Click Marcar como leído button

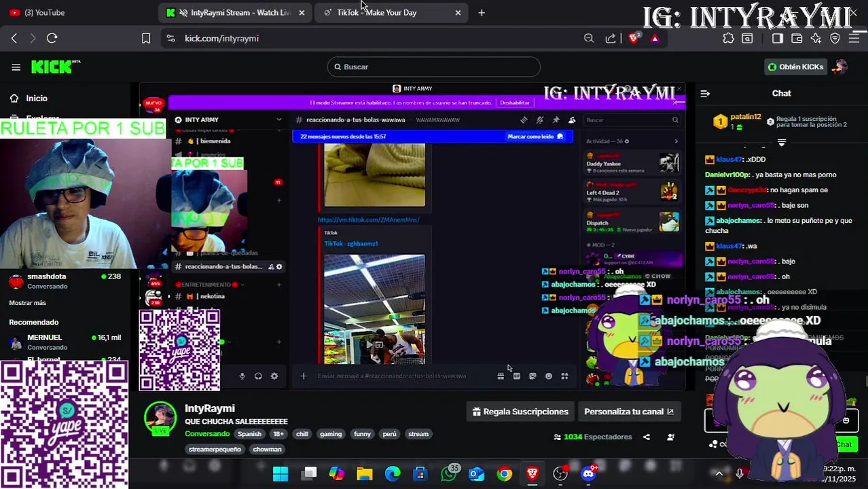click(x=535, y=137)
